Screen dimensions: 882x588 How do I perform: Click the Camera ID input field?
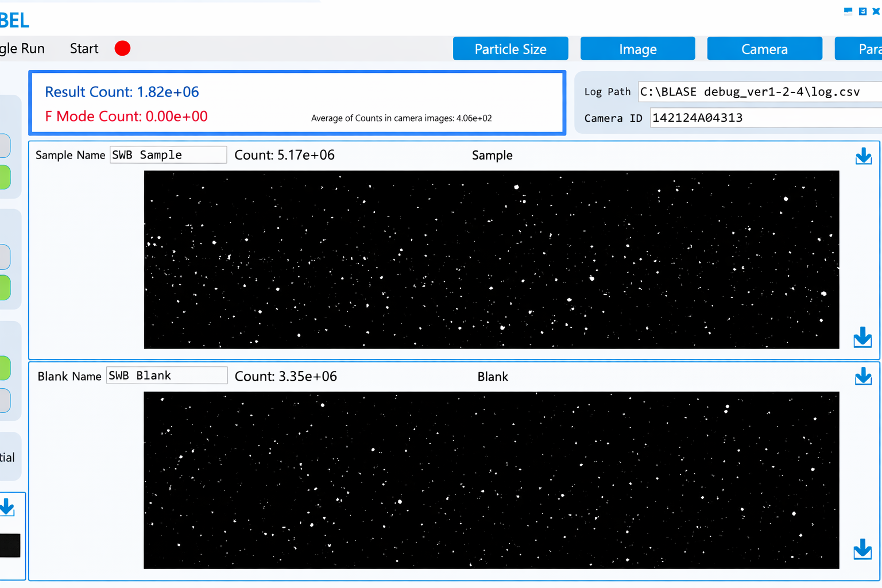click(x=765, y=118)
